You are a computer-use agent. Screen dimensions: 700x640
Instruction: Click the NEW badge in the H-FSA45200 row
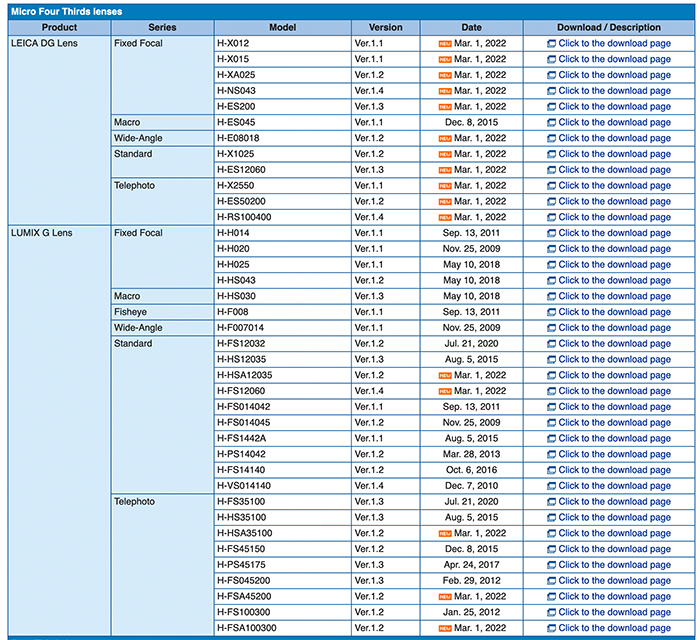pyautogui.click(x=445, y=596)
